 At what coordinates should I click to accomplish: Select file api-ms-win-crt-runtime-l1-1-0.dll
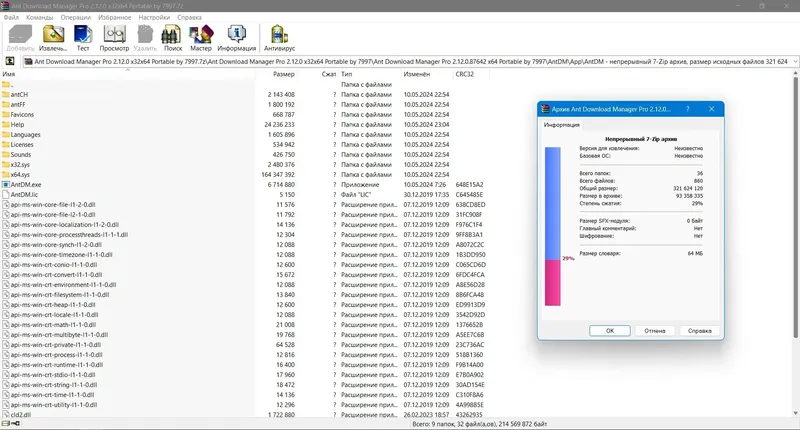click(57, 365)
